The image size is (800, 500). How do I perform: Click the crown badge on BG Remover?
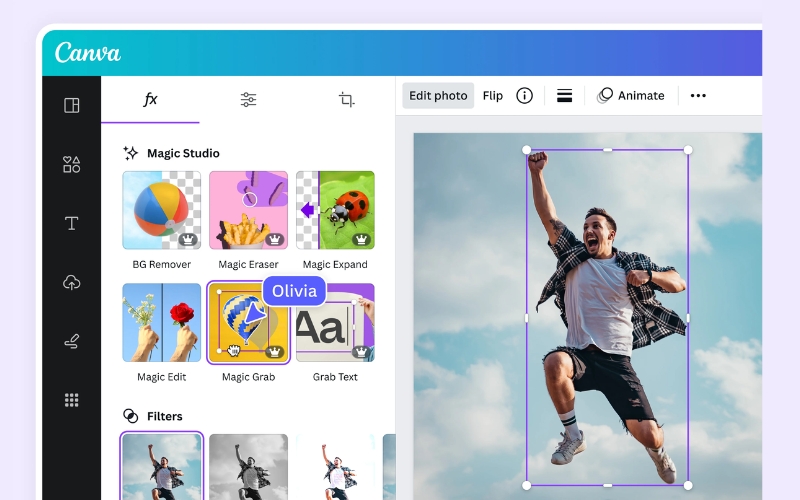(188, 239)
